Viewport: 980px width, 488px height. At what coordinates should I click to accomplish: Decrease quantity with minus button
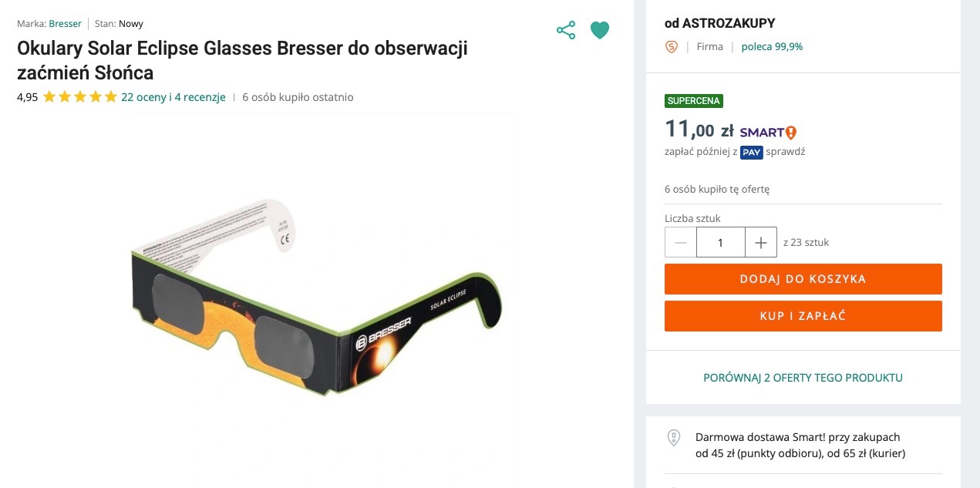681,242
